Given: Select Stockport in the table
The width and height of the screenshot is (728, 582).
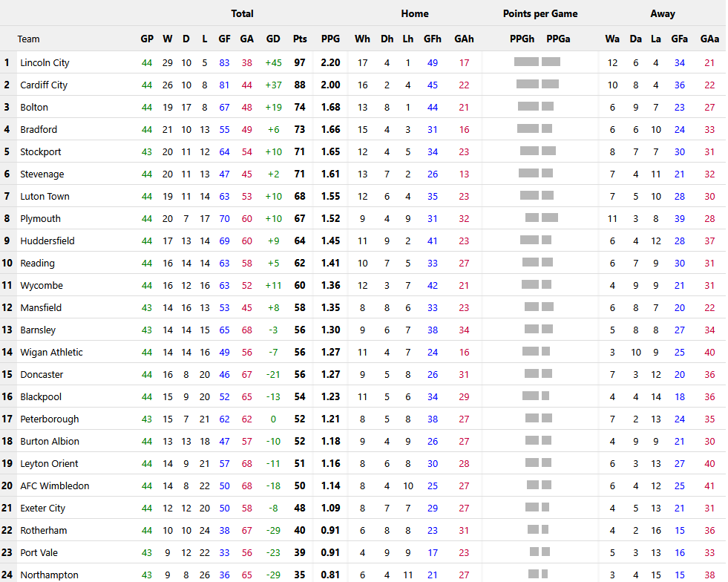Looking at the screenshot, I should point(41,152).
